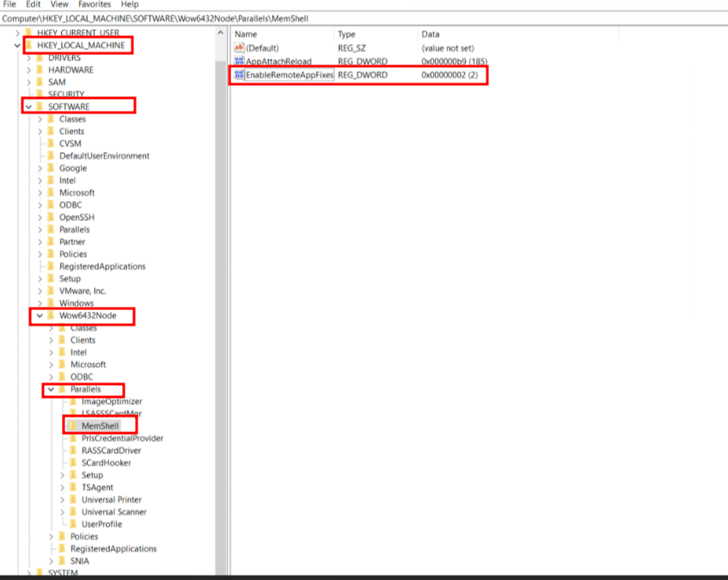Click the (Default) string value icon
728x580 pixels.
[x=239, y=48]
